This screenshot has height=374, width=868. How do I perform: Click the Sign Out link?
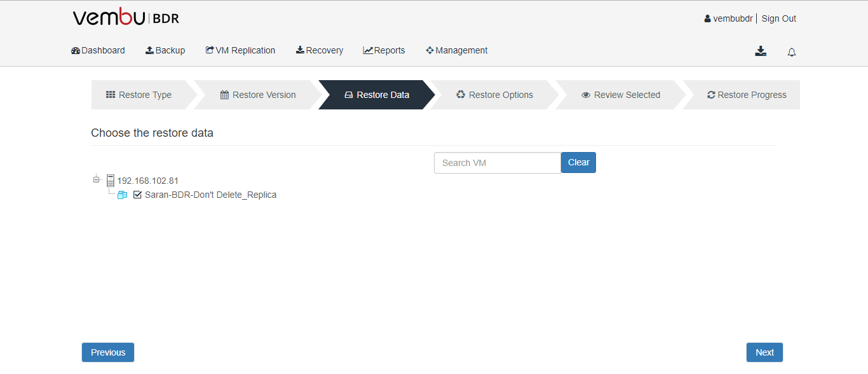coord(778,18)
